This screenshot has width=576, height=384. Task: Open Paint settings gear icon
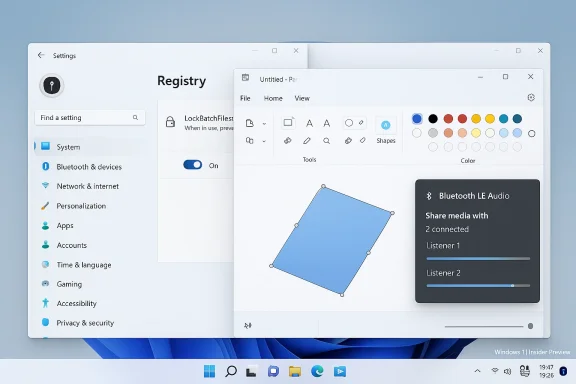pyautogui.click(x=531, y=97)
